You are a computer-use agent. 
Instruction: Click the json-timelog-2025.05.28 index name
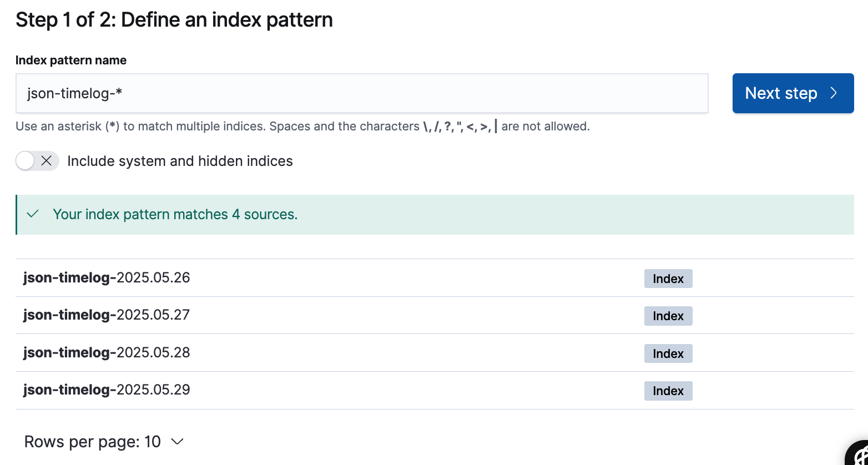pyautogui.click(x=107, y=352)
